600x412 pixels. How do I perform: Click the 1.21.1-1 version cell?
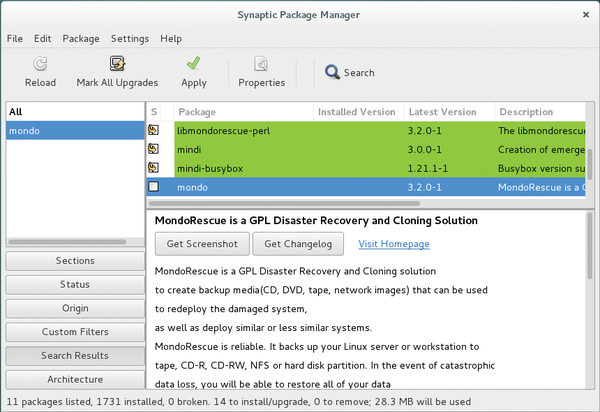pos(427,168)
